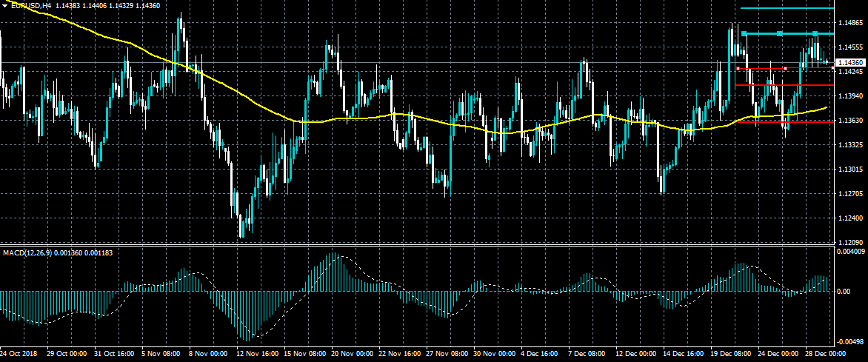Click the leftmost white handle on the red line

click(x=738, y=69)
